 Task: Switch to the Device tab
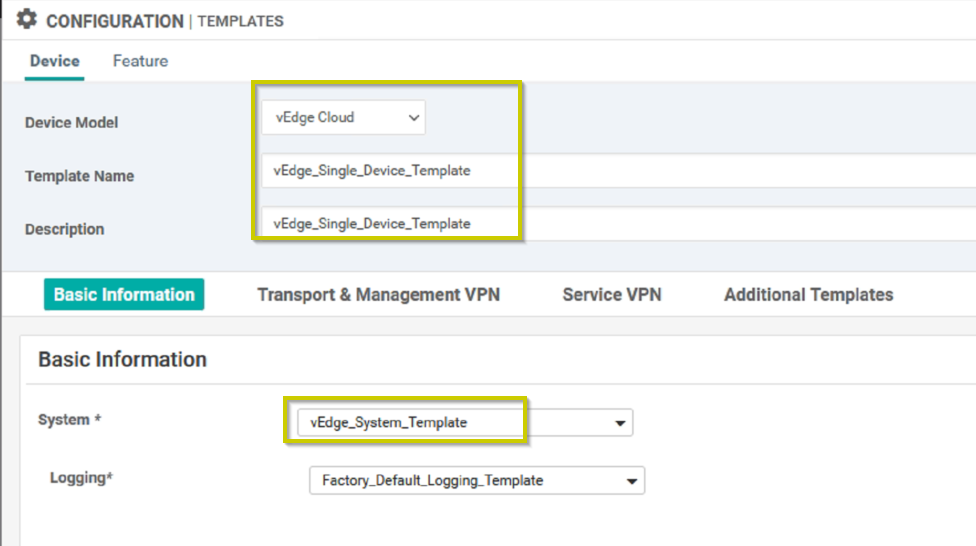[x=55, y=61]
